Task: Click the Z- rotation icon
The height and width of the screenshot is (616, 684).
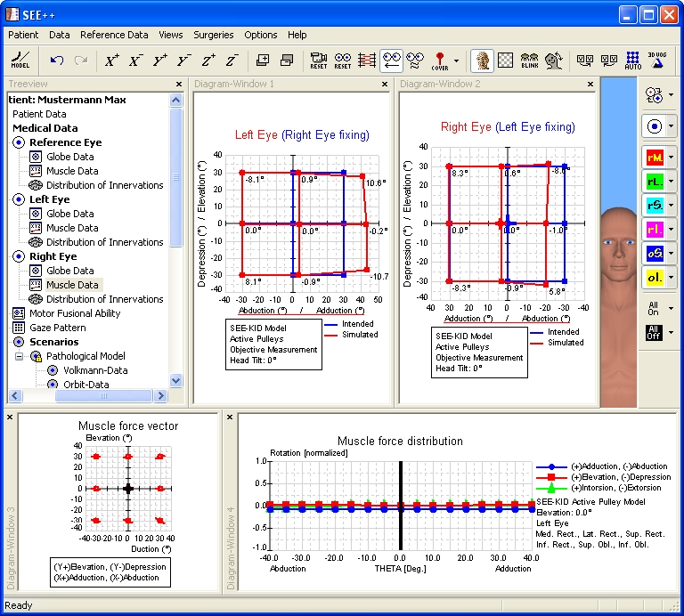Action: 232,61
